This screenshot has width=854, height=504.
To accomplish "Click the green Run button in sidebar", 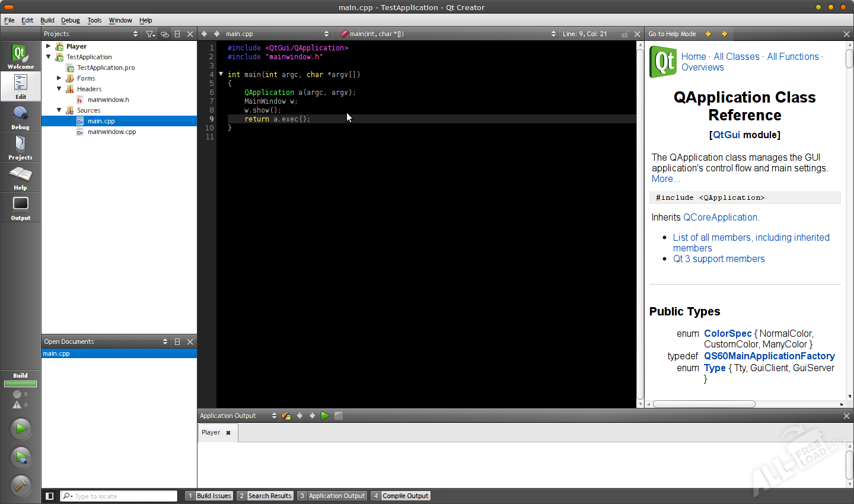I will coord(21,428).
